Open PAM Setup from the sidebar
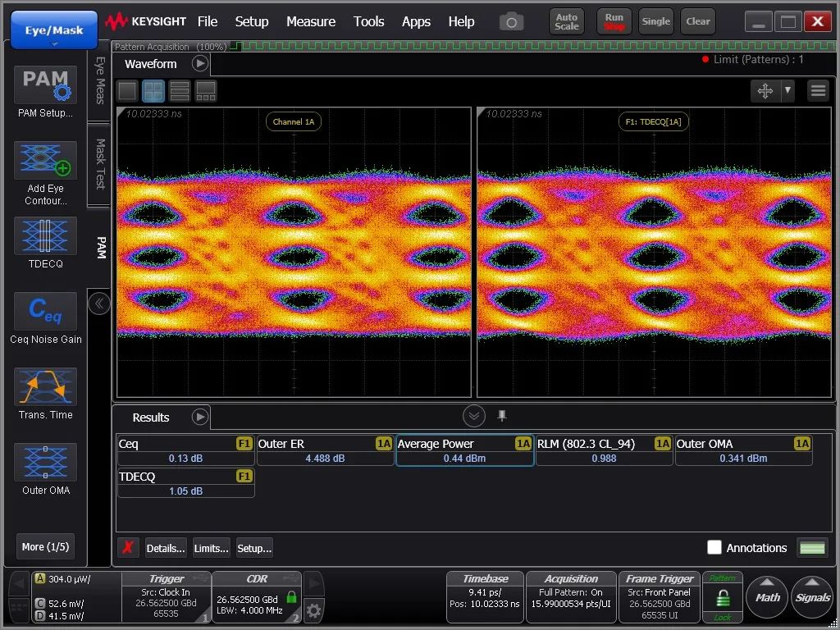This screenshot has height=630, width=840. [45, 85]
